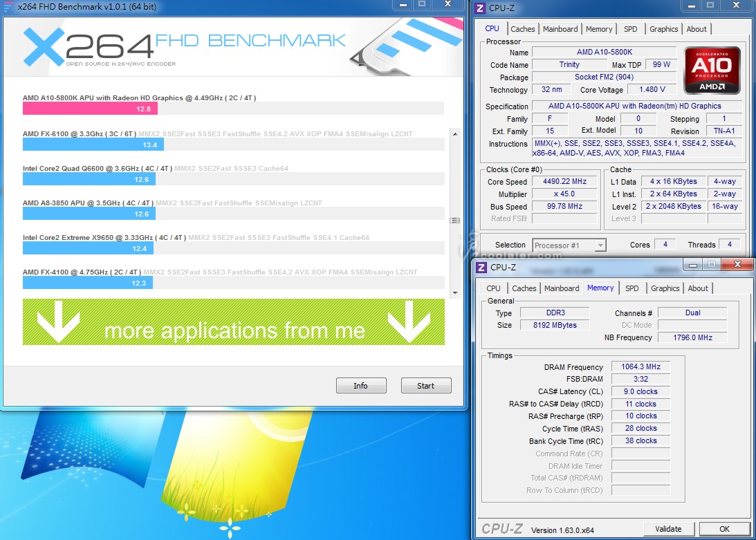Click the Code Name value Trinity
The image size is (756, 540).
click(569, 64)
